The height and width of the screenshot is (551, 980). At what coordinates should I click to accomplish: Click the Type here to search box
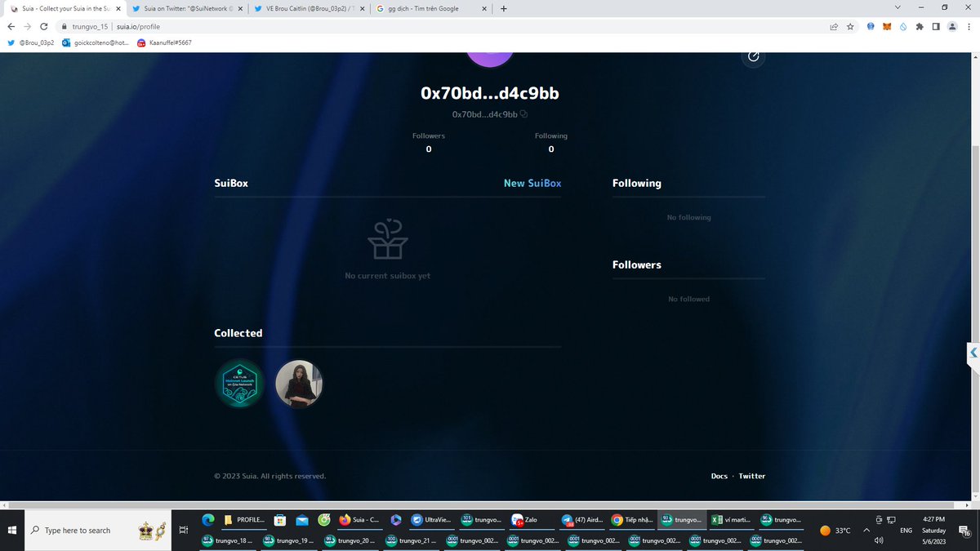[x=98, y=530]
